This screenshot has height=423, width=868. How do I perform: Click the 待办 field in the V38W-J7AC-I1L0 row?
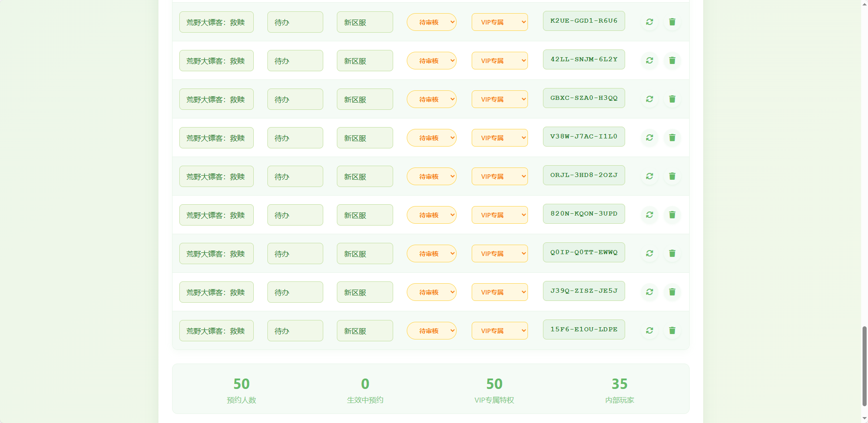(295, 138)
